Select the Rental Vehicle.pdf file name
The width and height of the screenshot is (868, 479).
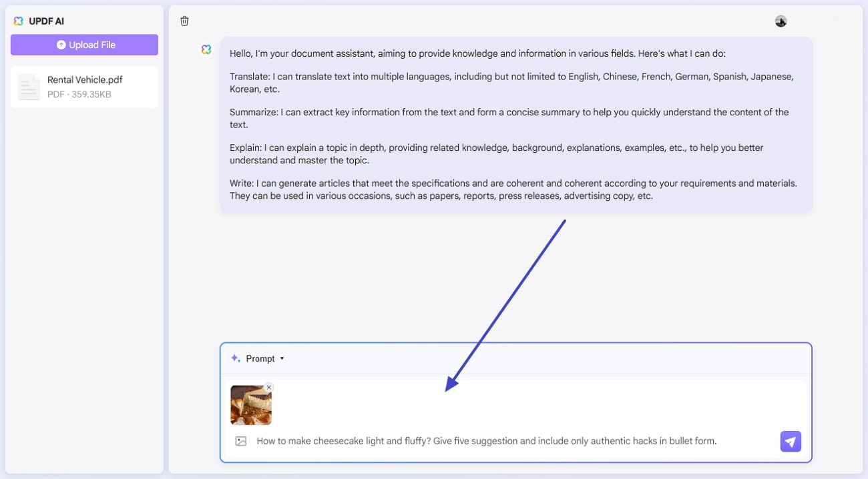point(85,79)
